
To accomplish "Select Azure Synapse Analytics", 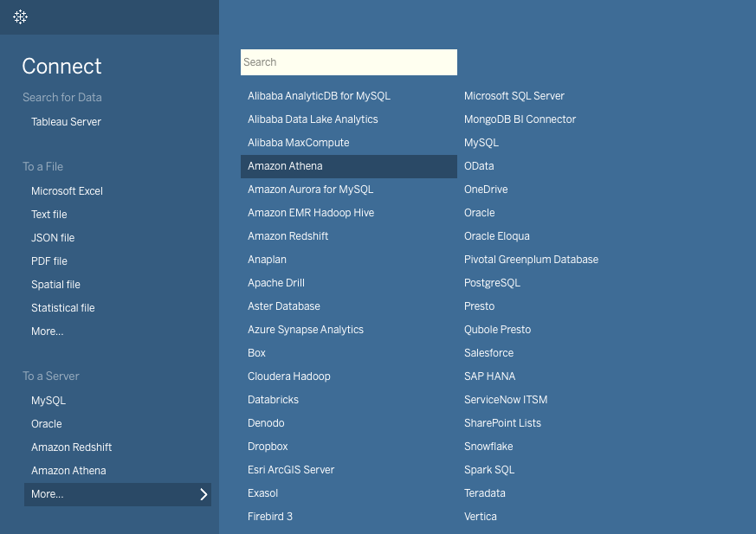I will pyautogui.click(x=306, y=330).
